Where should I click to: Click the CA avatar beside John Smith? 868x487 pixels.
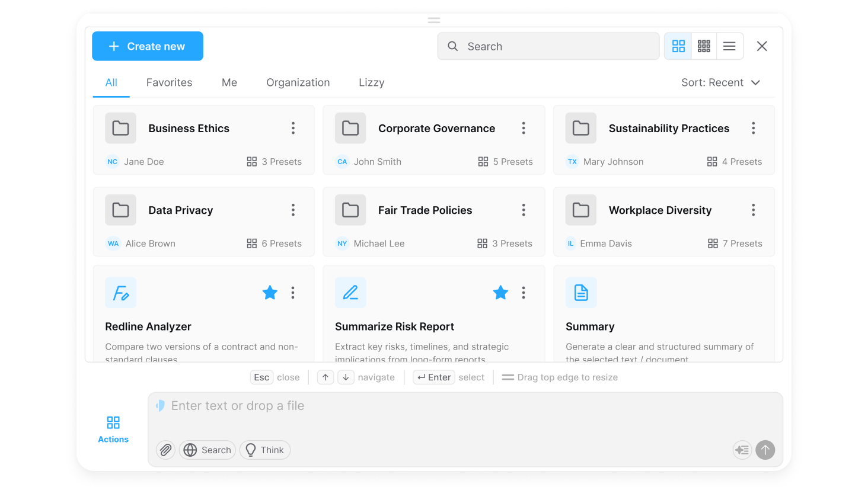pos(342,162)
